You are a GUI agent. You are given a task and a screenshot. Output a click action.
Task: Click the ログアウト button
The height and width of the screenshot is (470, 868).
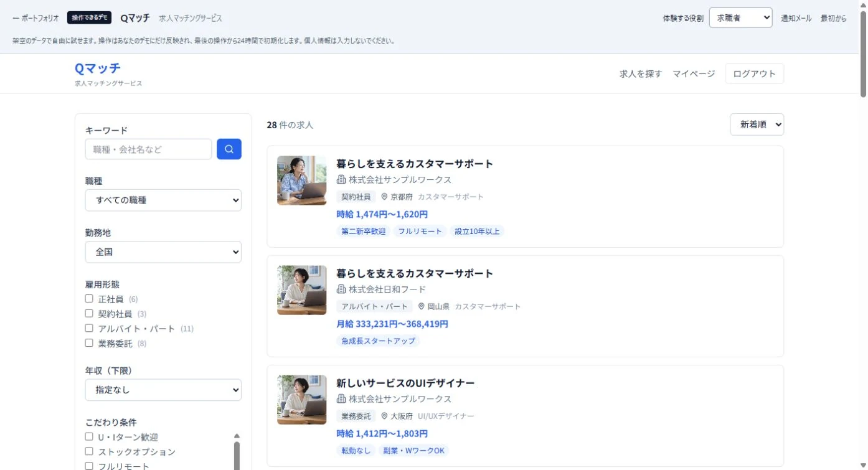(755, 73)
